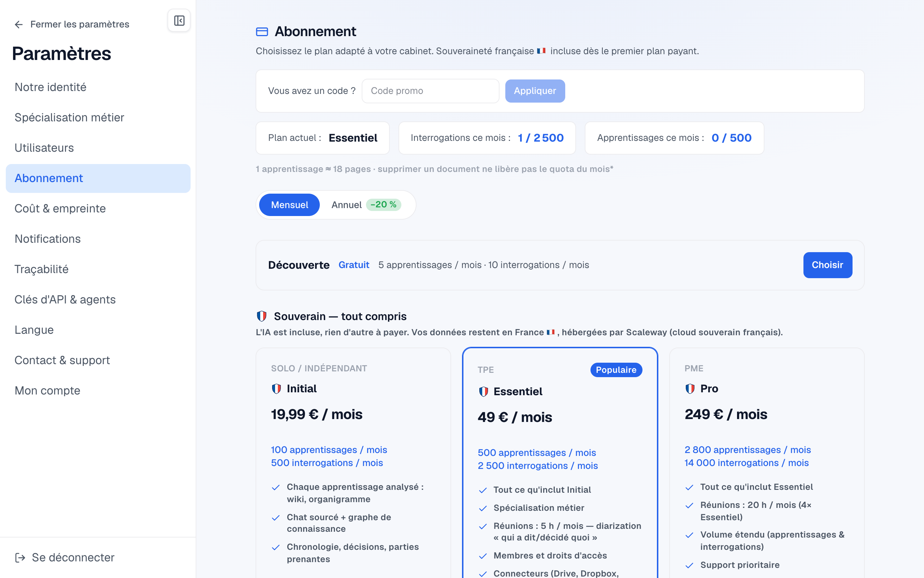Open Contact & support

(x=98, y=361)
